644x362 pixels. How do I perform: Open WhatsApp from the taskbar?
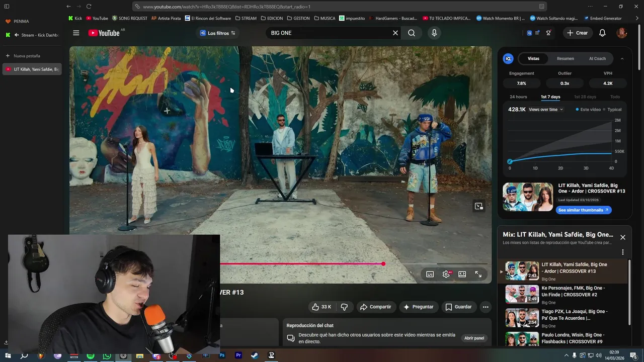pyautogui.click(x=107, y=355)
